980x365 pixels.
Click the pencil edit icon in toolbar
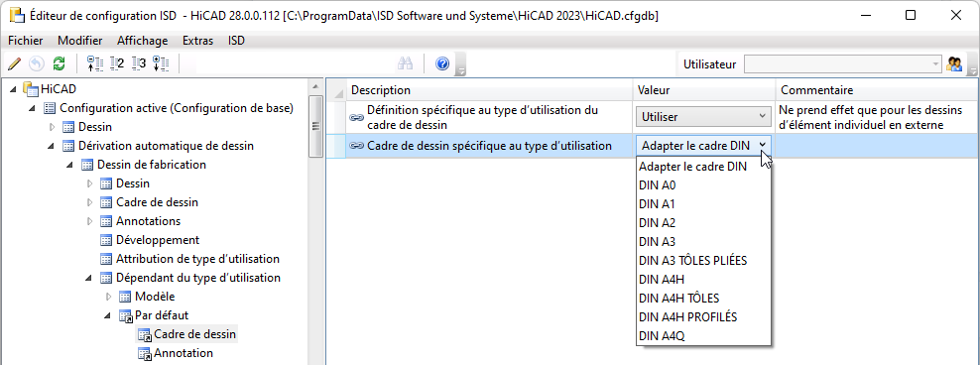click(14, 63)
